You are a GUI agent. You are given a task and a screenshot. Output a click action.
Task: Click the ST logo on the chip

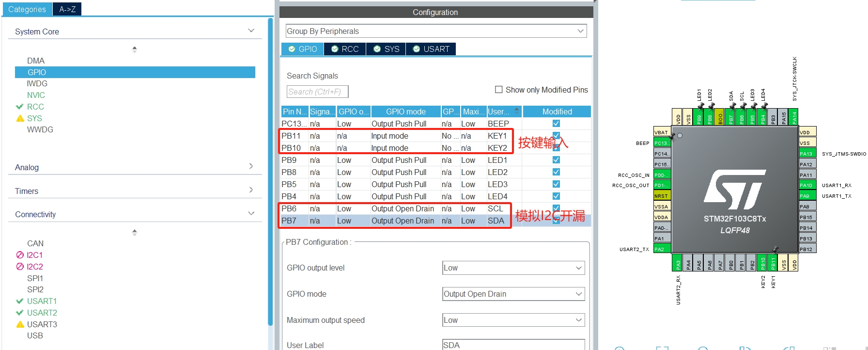click(x=735, y=190)
